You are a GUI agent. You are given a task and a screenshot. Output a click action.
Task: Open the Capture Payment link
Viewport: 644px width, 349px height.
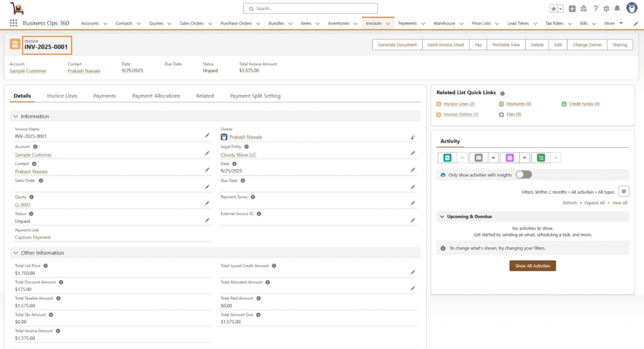coord(33,237)
